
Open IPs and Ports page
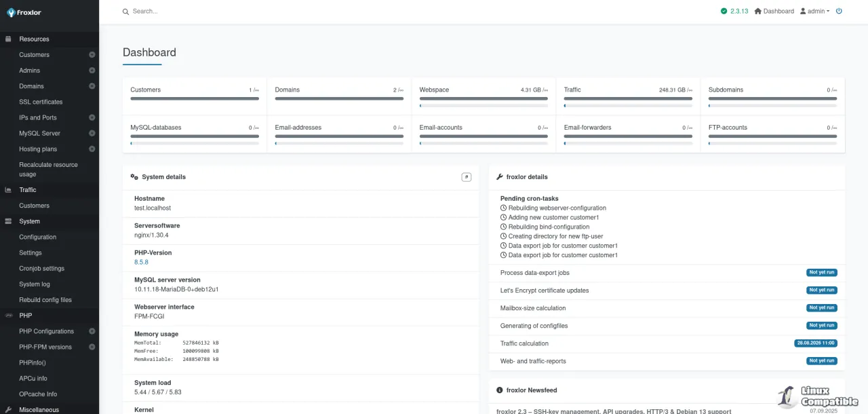coord(38,117)
